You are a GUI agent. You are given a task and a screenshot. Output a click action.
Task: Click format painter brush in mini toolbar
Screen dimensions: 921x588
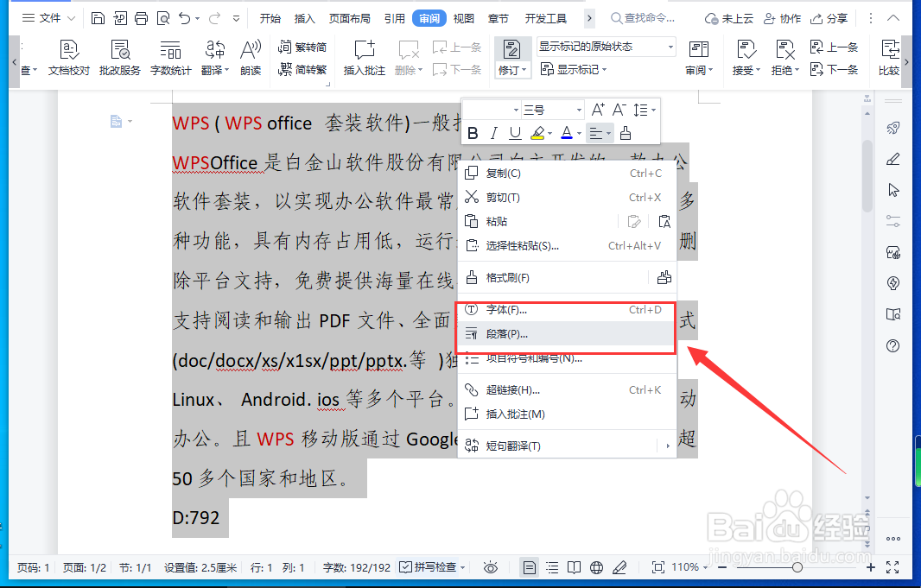626,134
